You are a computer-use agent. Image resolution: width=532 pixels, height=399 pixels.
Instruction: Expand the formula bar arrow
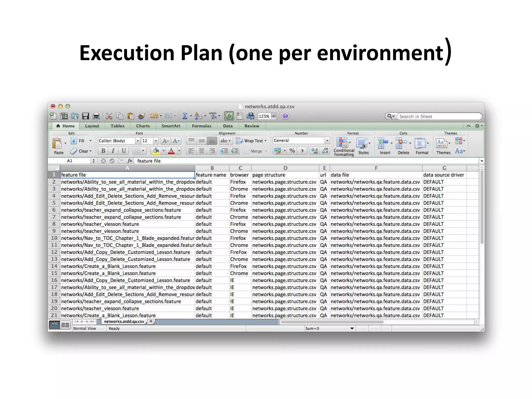point(482,161)
